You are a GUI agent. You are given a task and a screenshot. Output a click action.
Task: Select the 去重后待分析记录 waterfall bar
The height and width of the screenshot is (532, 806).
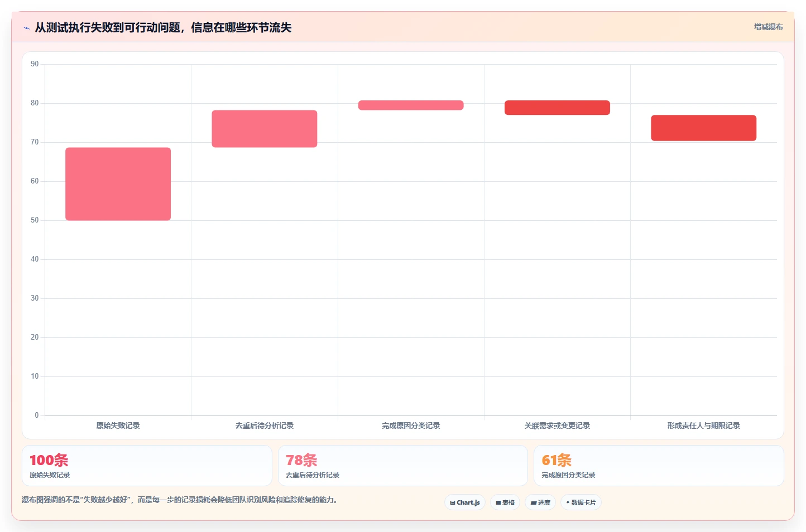pyautogui.click(x=265, y=129)
